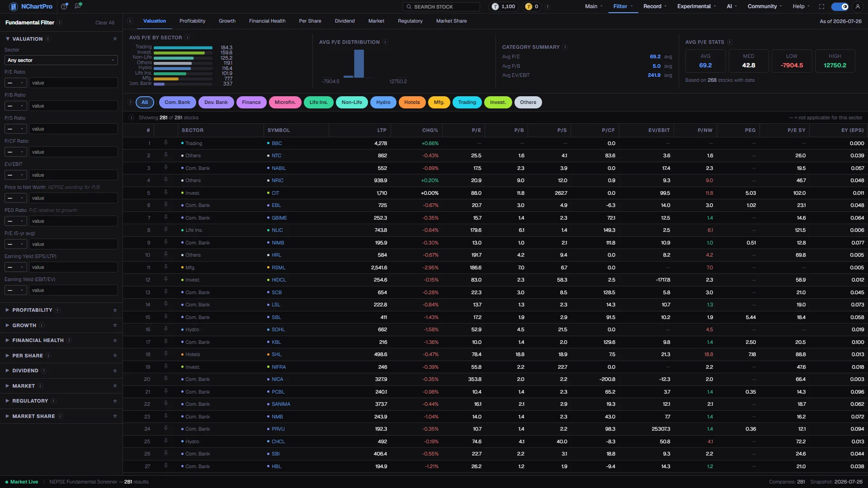Expand the Profitability filter section
Viewport: 868px width, 488px height.
[32, 310]
